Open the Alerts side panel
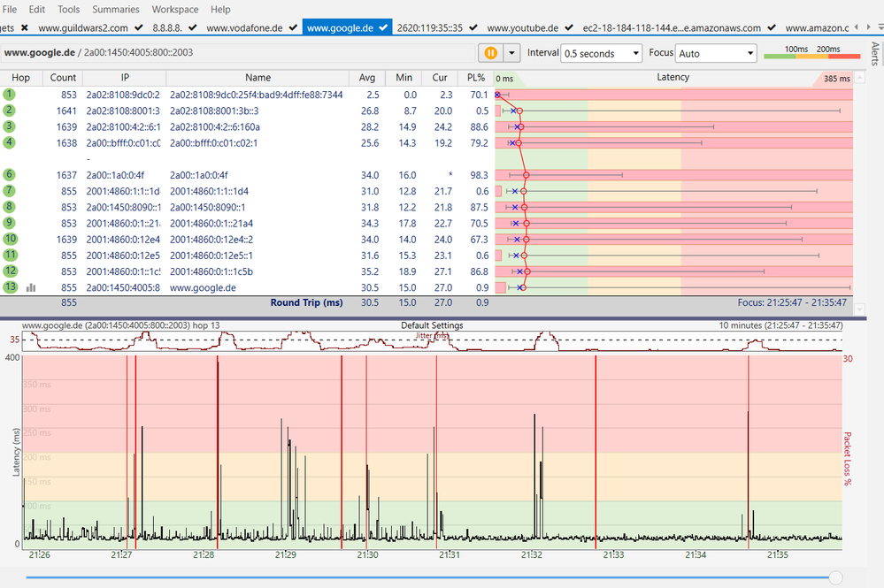This screenshot has width=884, height=588. click(x=875, y=55)
